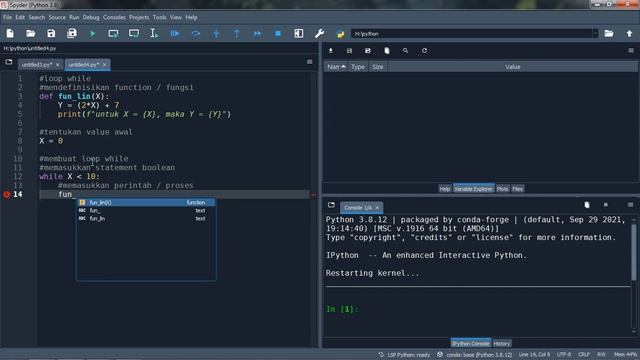Screen dimensions: 640x360
Task: Create a new file from toolbar
Action: click(10, 33)
